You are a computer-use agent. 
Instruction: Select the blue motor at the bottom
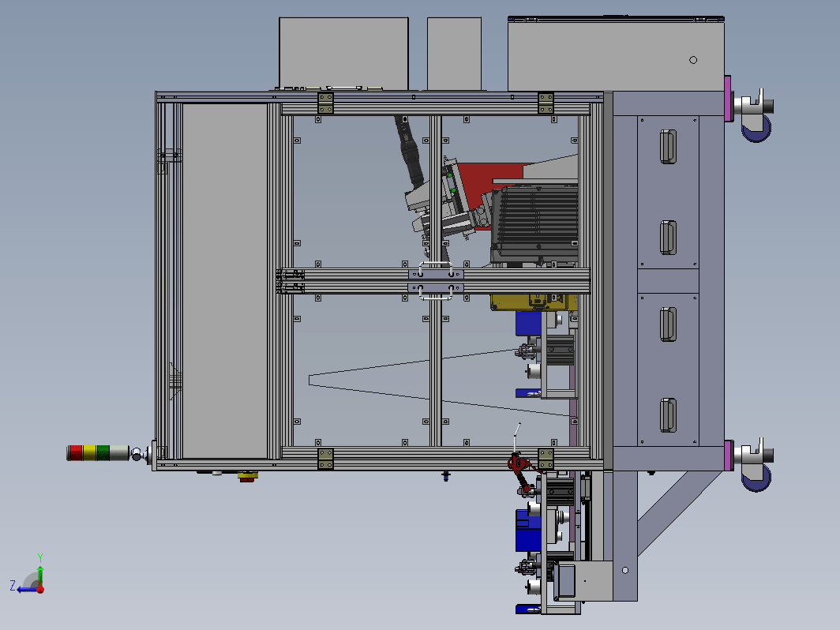pyautogui.click(x=528, y=531)
